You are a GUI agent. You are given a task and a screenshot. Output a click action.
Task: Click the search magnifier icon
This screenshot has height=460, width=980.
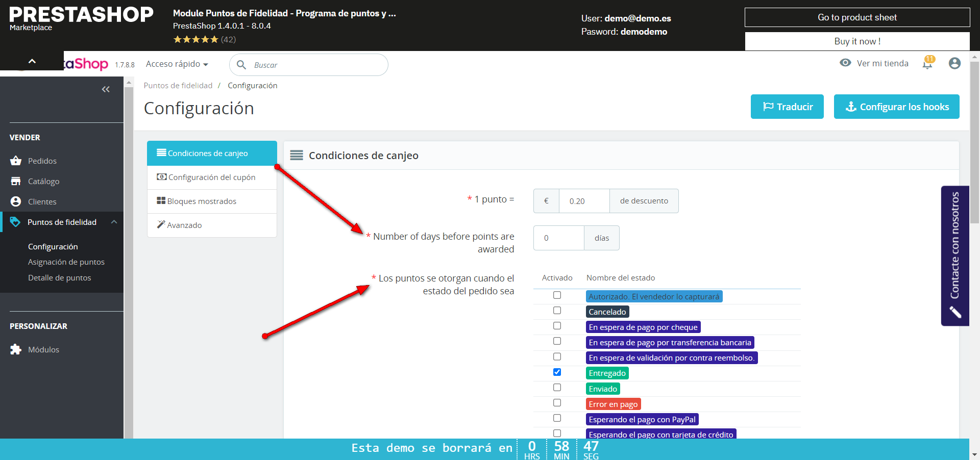pos(241,65)
